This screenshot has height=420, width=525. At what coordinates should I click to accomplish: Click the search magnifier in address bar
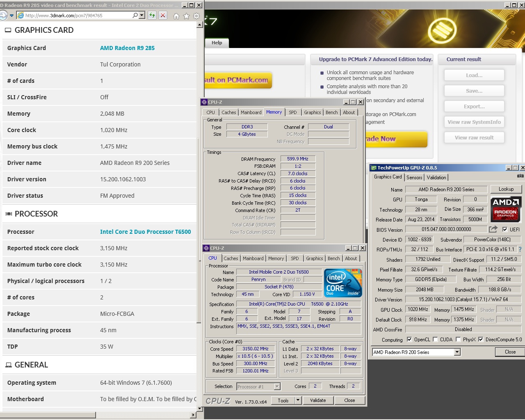coord(135,15)
